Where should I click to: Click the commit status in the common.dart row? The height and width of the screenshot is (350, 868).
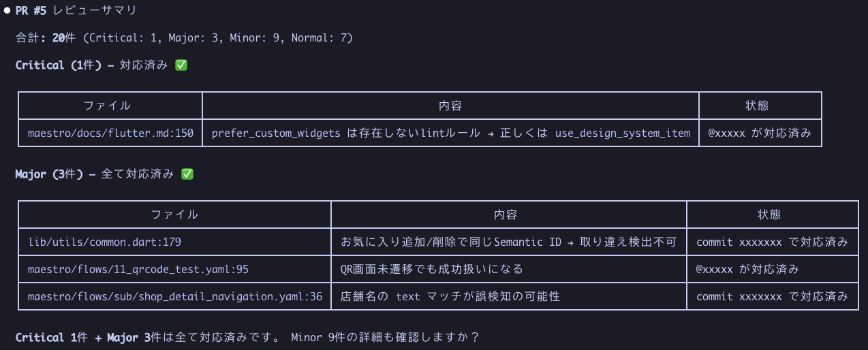click(x=772, y=242)
